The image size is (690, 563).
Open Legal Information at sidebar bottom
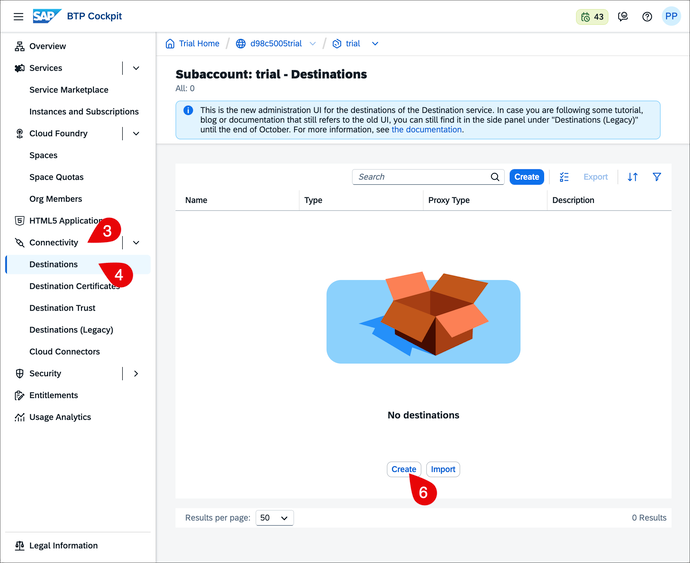click(64, 545)
